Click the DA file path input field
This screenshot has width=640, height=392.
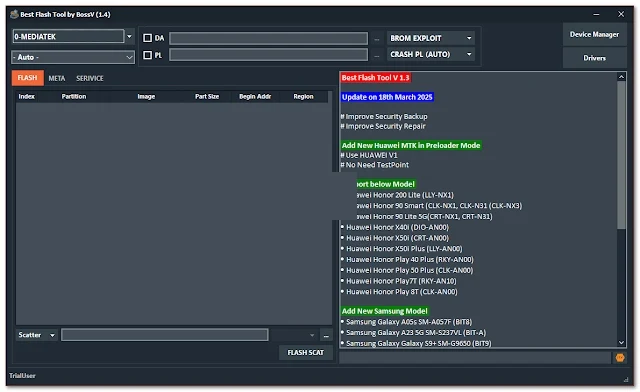[x=268, y=38]
